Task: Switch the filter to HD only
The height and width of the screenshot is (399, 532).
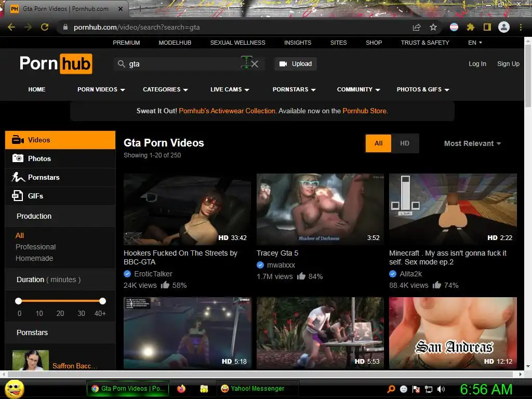Action: 404,143
